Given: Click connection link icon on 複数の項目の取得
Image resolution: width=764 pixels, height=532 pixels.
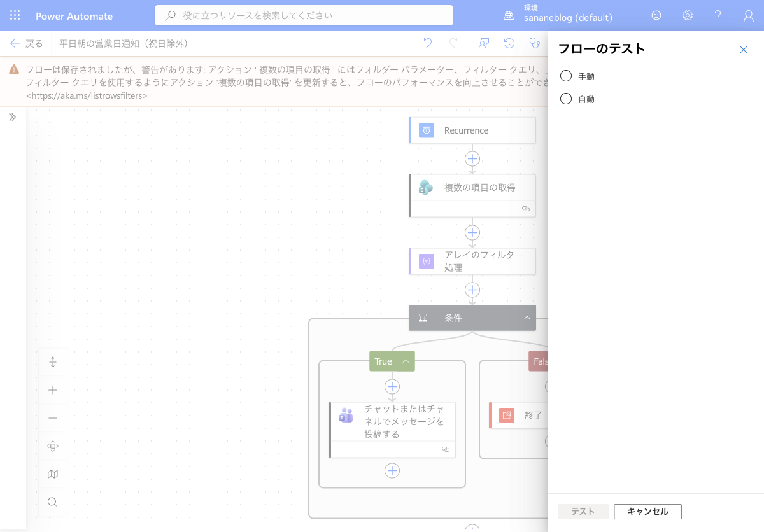Looking at the screenshot, I should click(x=526, y=209).
